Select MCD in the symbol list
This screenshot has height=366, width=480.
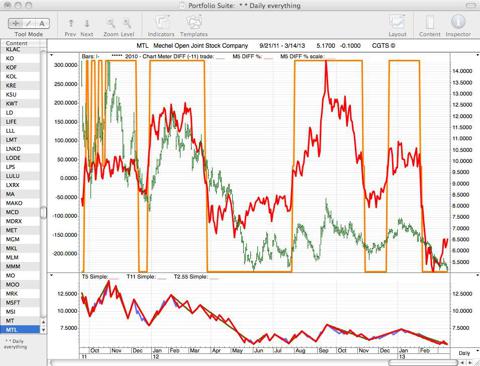[21, 212]
